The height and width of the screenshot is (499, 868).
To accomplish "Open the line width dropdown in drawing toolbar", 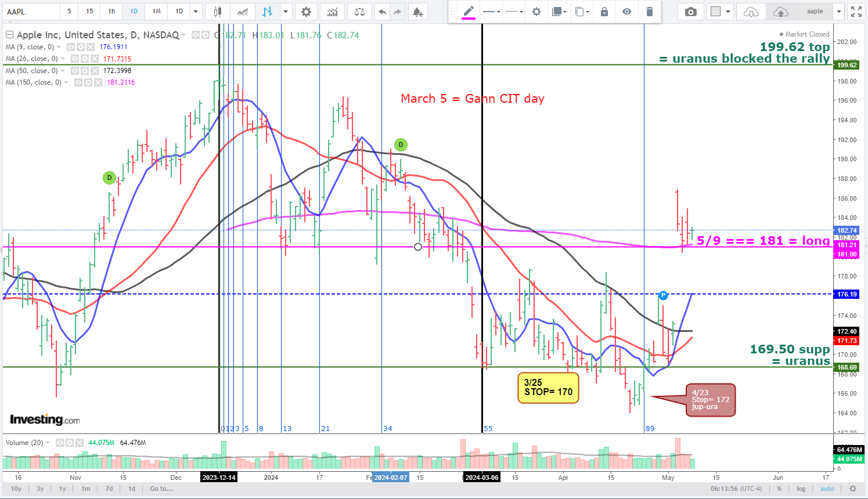I will tap(514, 12).
